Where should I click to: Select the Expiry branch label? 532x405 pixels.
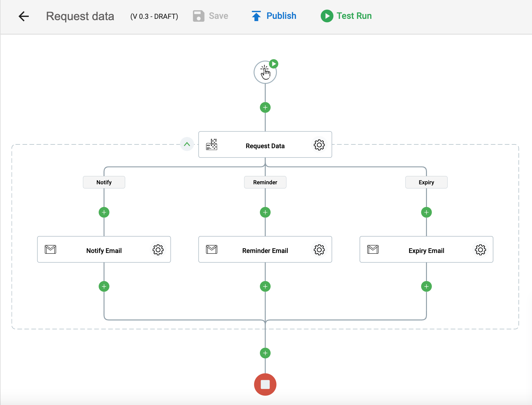pos(426,182)
